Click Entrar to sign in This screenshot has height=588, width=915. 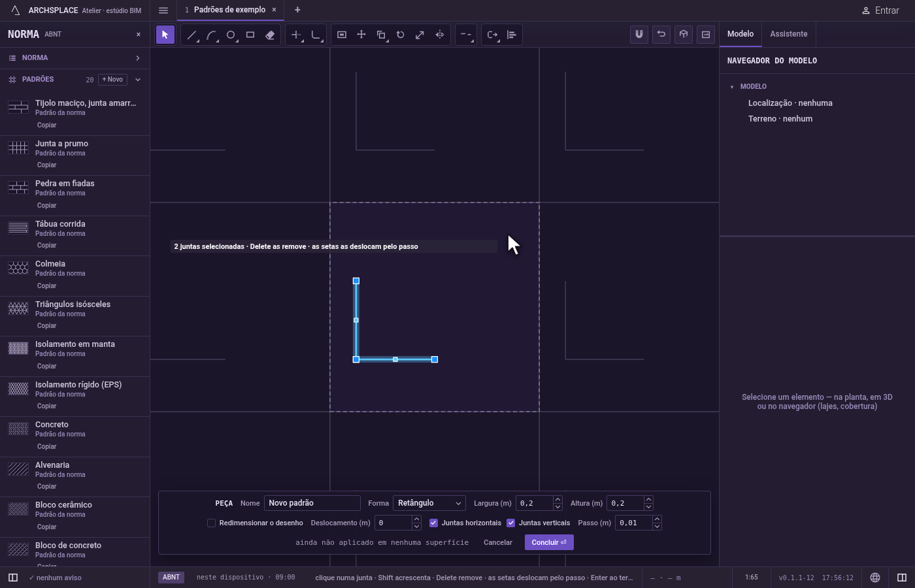(880, 10)
